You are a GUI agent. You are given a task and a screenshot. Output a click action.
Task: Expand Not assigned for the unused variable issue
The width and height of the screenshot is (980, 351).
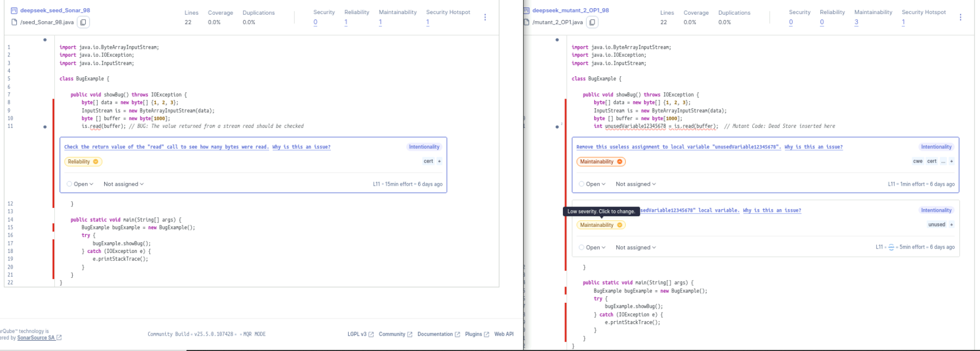coord(636,248)
